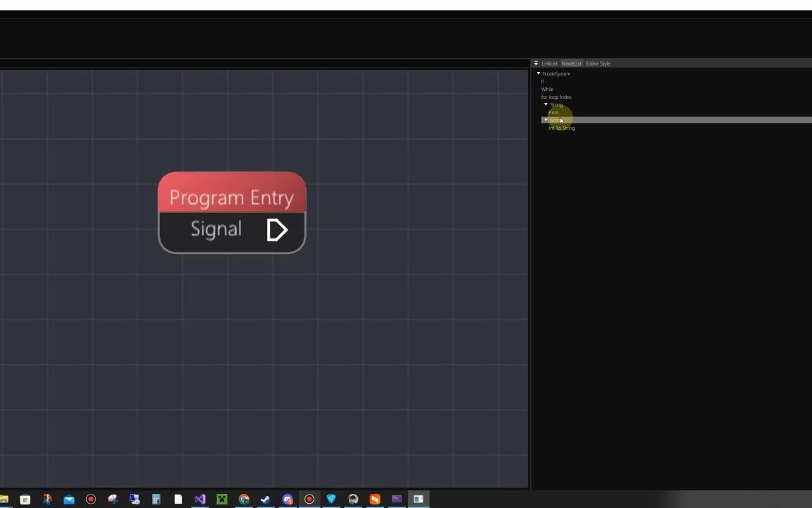
Task: Open the panel dropdown menu arrow beside LinkList
Action: point(536,64)
